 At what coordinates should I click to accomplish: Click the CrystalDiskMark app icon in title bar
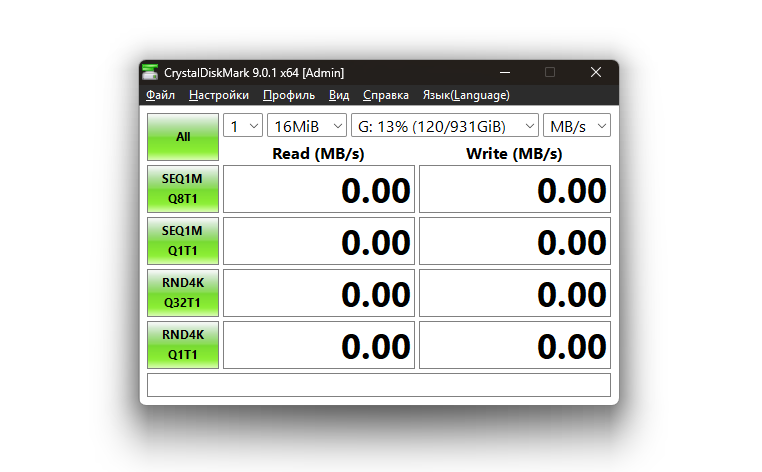pyautogui.click(x=151, y=72)
